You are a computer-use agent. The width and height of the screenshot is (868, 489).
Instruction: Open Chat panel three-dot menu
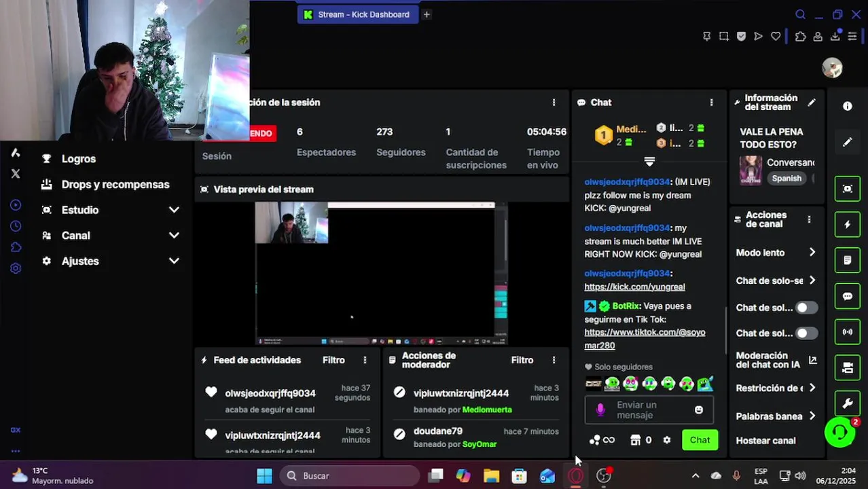tap(711, 103)
